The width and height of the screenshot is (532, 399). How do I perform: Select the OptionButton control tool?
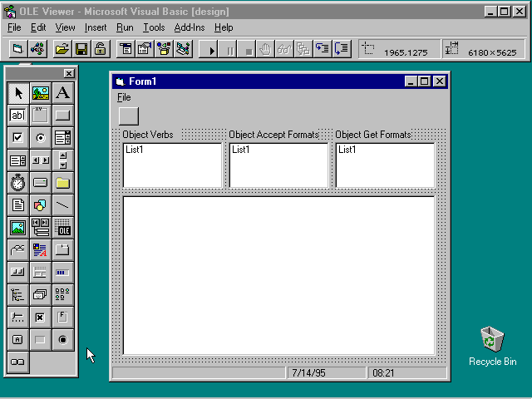[x=40, y=138]
